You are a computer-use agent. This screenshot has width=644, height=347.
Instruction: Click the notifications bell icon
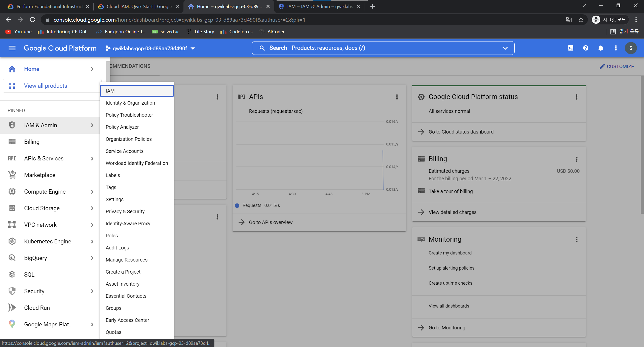pos(601,48)
